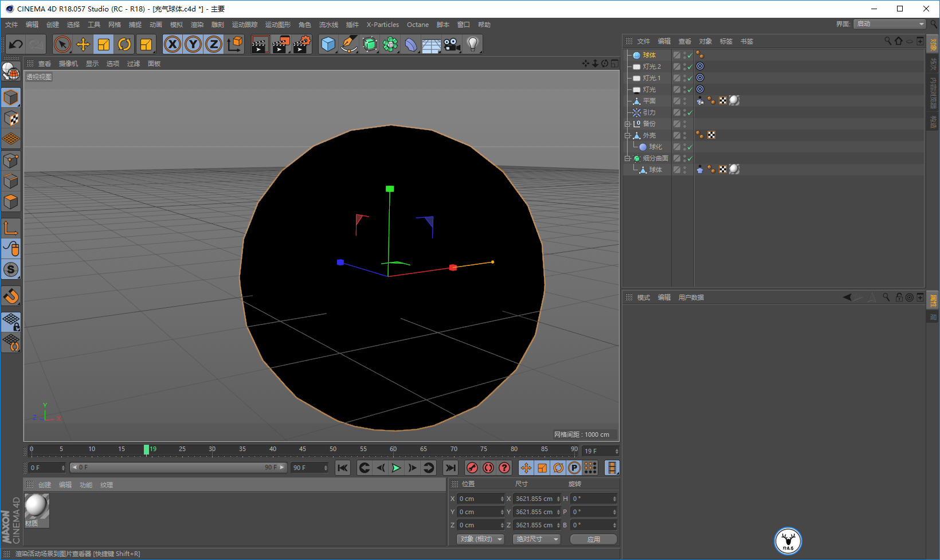Open the 界面 layout dropdown
940x560 pixels.
click(890, 24)
